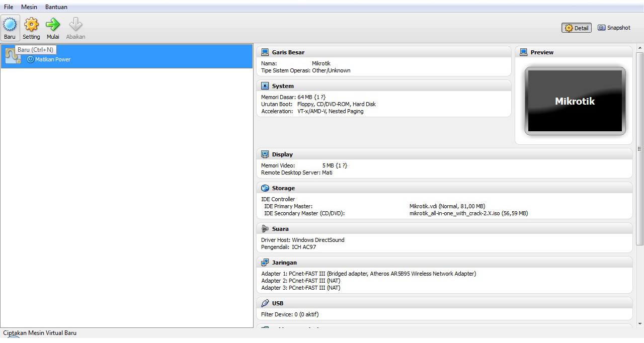Click the System chip icon

[x=265, y=86]
